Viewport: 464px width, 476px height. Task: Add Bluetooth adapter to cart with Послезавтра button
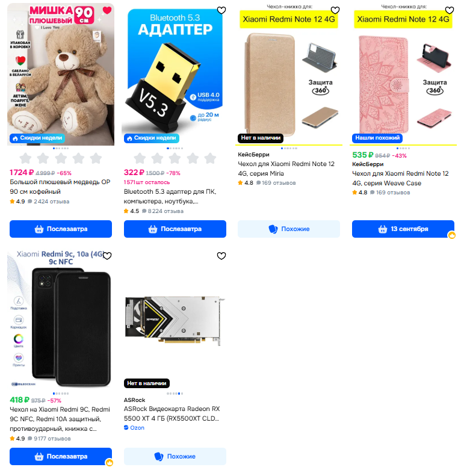point(175,229)
